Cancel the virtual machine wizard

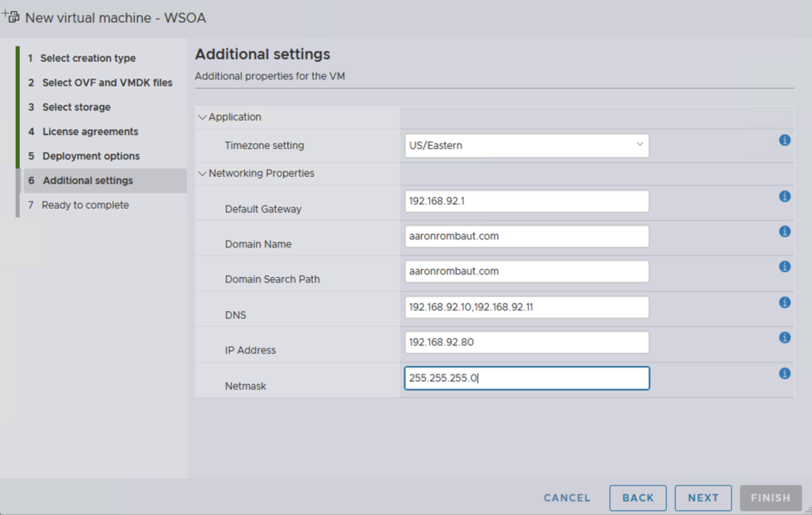click(x=567, y=498)
